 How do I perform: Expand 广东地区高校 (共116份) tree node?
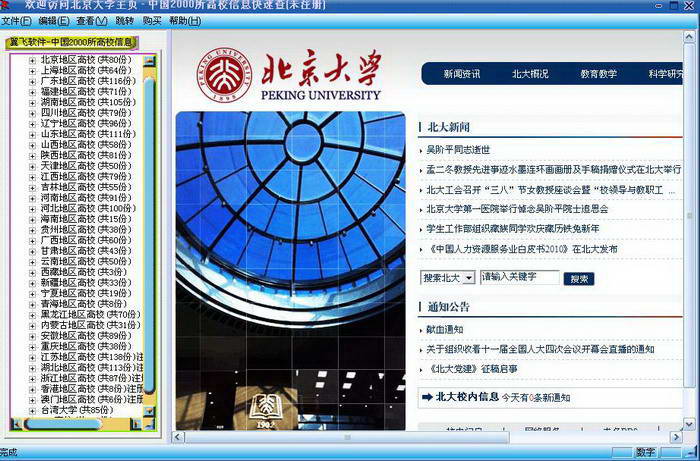point(32,81)
